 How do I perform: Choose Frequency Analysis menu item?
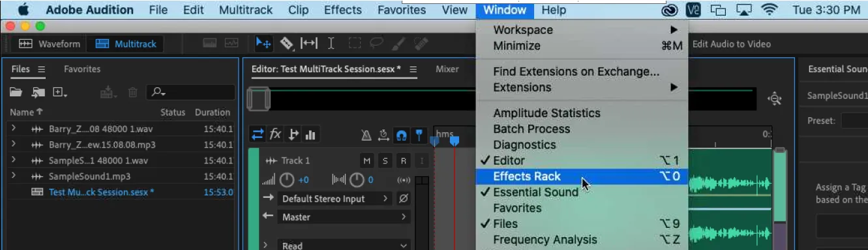tap(582, 240)
